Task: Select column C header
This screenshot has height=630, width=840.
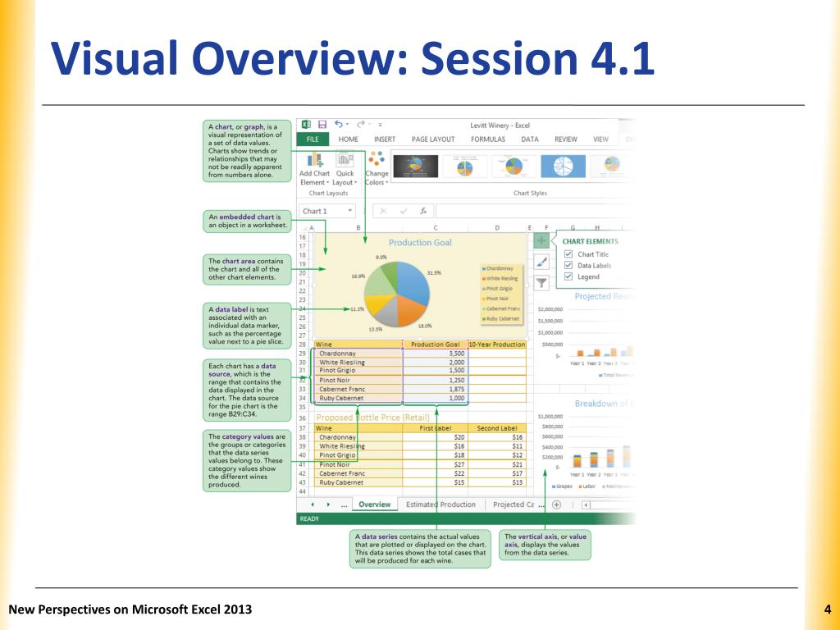Action: pos(435,228)
